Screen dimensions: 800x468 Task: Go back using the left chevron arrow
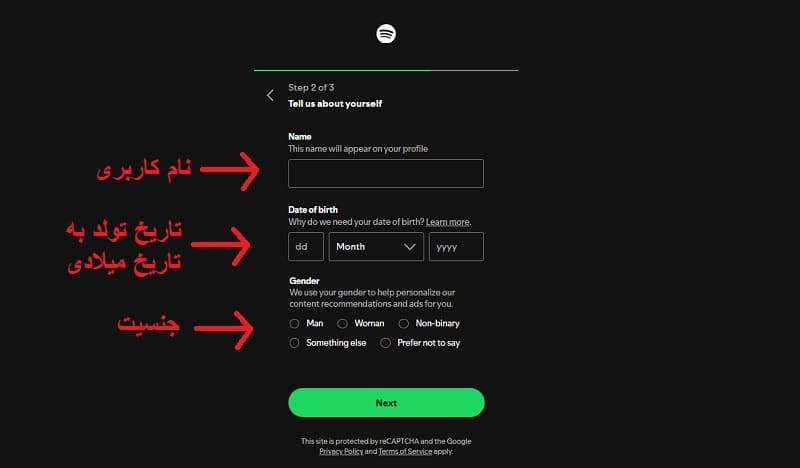tap(270, 95)
